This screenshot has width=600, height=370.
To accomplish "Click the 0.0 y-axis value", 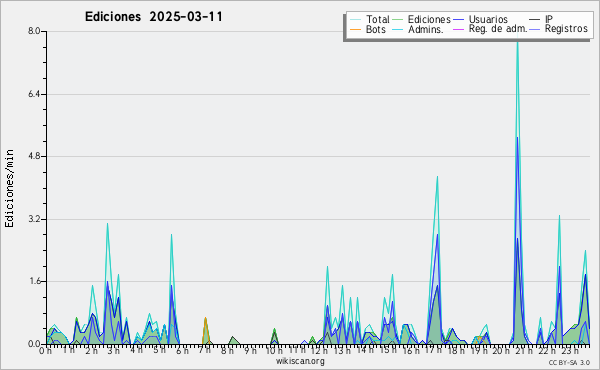I will (x=34, y=344).
